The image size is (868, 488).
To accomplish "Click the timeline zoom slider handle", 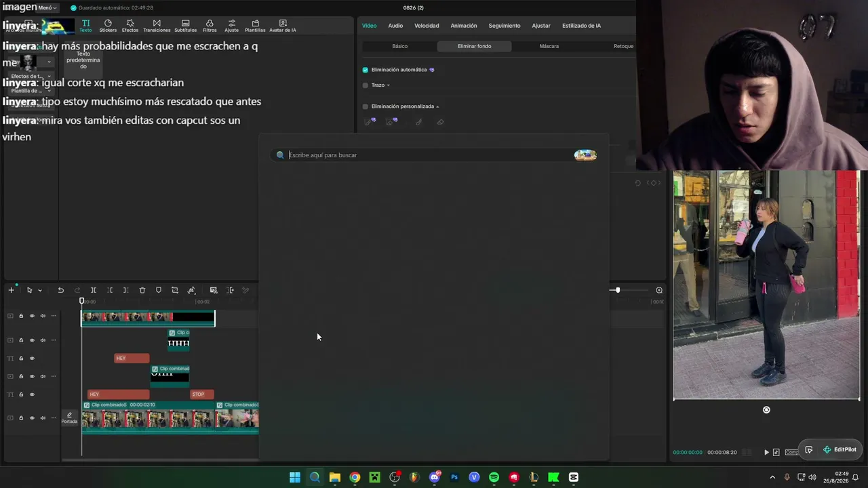I will [617, 290].
